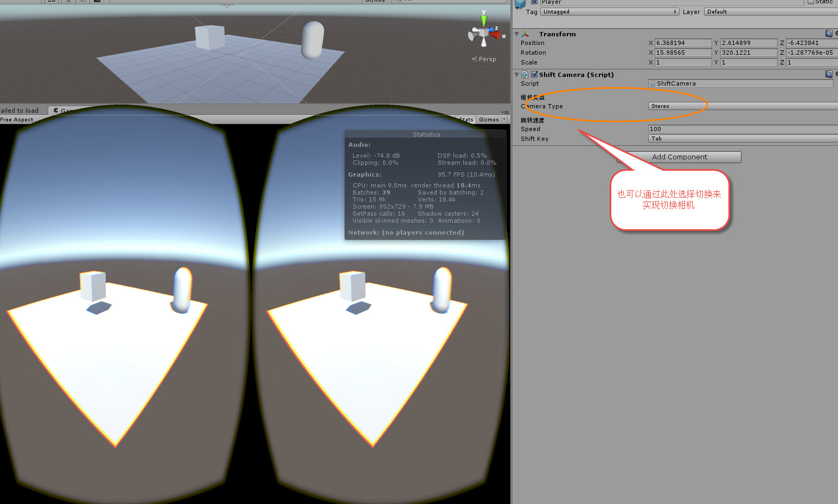Image resolution: width=838 pixels, height=504 pixels.
Task: Click the Position Z field
Action: 812,43
